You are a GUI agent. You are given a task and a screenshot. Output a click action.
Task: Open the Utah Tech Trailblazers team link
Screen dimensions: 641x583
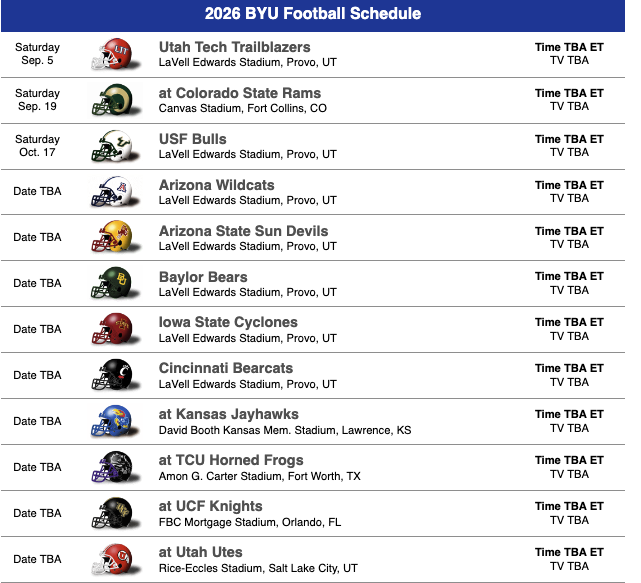coord(234,47)
